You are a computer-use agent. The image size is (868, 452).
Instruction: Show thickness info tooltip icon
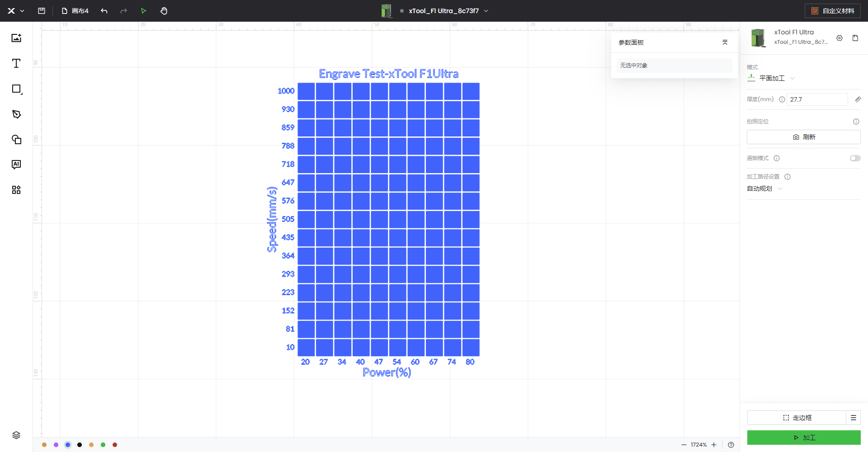click(782, 99)
